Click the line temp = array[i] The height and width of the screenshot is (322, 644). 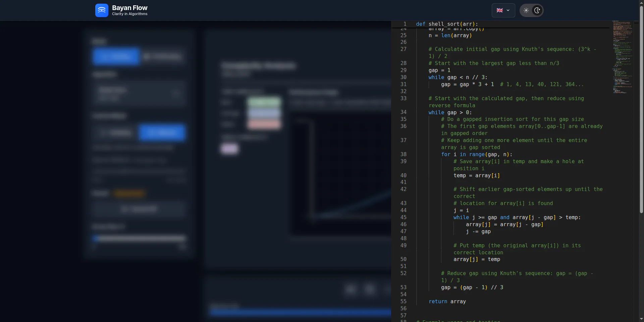pos(477,176)
